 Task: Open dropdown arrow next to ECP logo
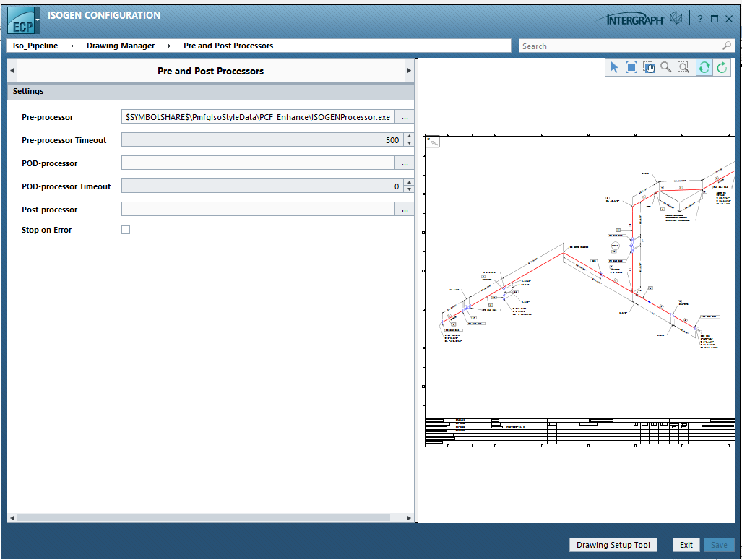(x=38, y=20)
